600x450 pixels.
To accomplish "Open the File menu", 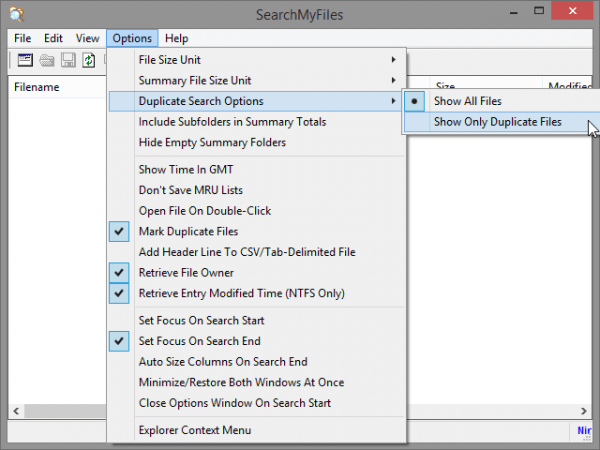I will pos(23,38).
